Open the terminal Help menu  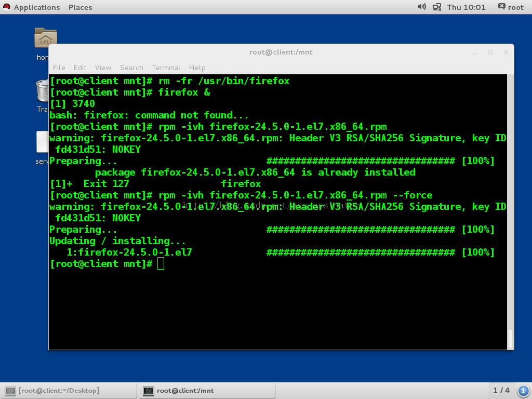tap(197, 68)
